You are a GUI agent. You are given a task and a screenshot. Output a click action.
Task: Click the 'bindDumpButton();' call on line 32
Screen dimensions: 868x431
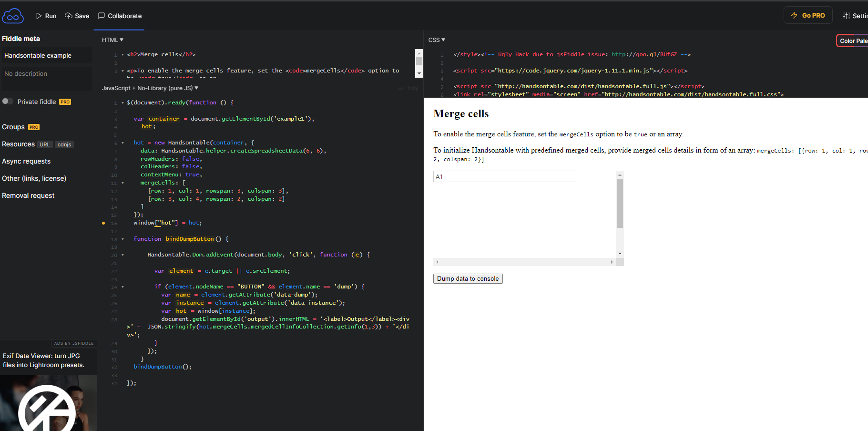pyautogui.click(x=163, y=367)
